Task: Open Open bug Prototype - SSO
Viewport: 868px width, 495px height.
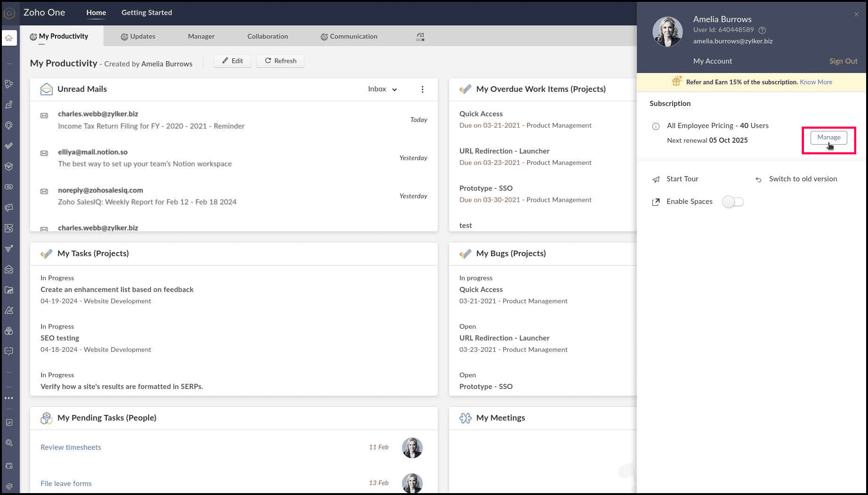Action: point(486,387)
